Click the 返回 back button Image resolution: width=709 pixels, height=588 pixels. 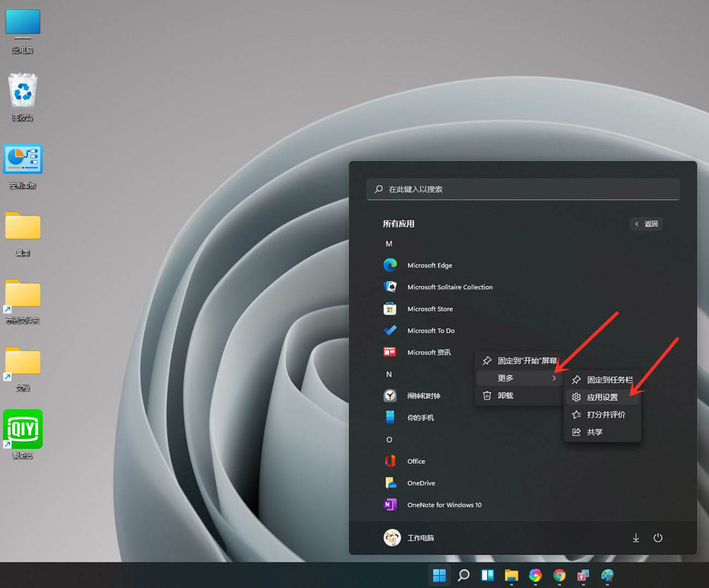click(646, 223)
